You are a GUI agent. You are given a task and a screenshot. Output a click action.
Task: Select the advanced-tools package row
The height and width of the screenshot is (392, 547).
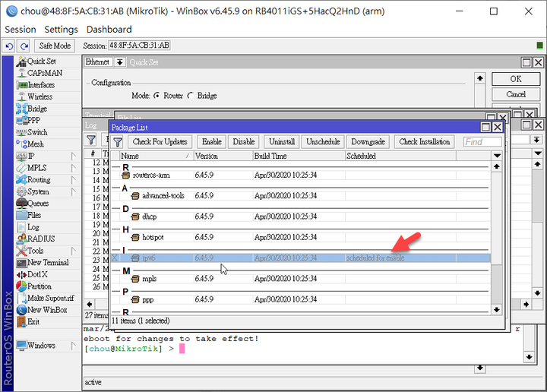[x=301, y=196]
